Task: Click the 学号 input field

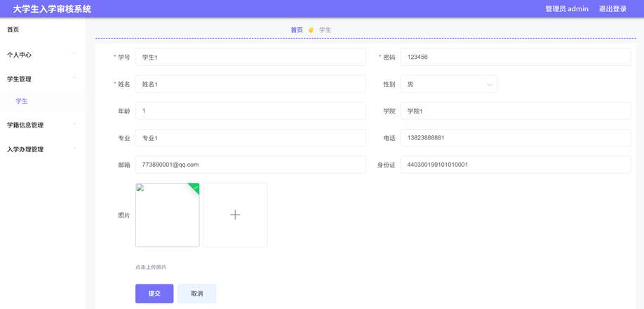Action: coord(250,57)
